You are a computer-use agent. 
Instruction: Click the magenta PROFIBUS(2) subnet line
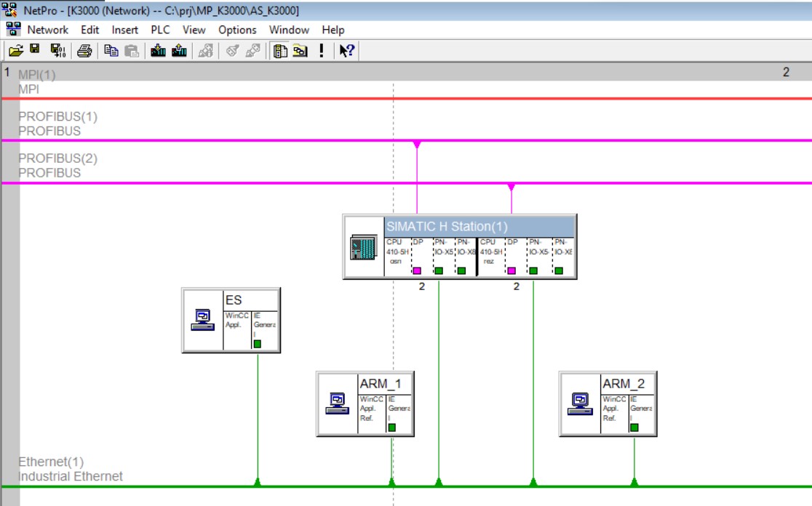pyautogui.click(x=406, y=182)
